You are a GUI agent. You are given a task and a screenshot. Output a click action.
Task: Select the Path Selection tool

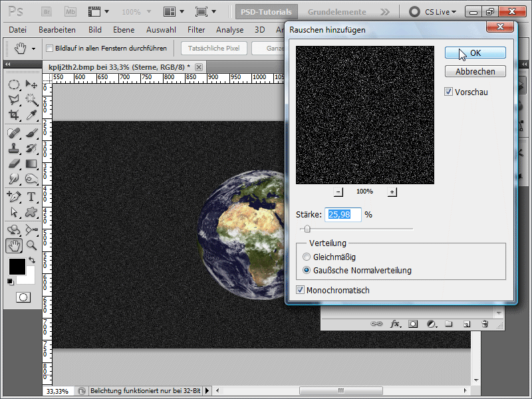click(x=13, y=212)
